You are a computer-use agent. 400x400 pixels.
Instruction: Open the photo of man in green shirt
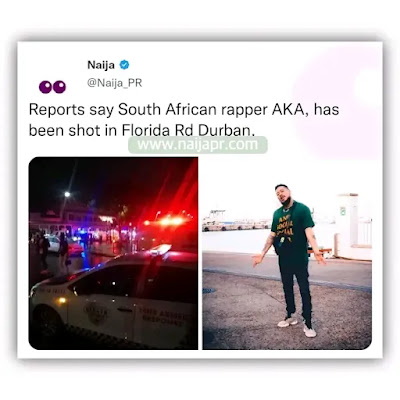(x=287, y=253)
